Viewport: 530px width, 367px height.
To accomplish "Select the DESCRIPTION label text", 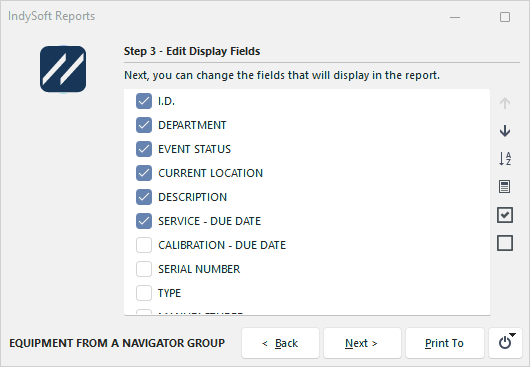I will pyautogui.click(x=192, y=197).
